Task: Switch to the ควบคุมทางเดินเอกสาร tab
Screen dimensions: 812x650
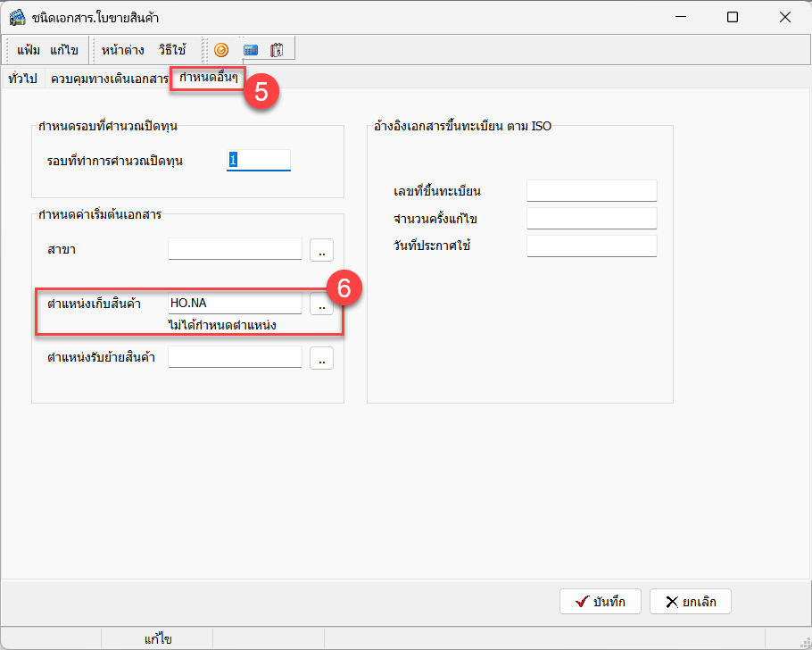Action: [x=110, y=79]
